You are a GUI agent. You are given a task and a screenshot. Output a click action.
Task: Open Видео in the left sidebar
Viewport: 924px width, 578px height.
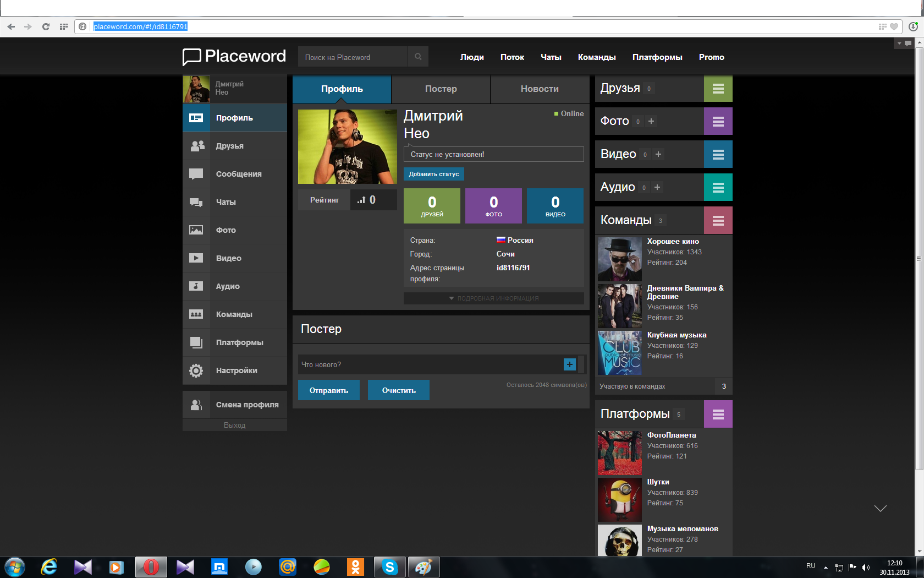(235, 258)
